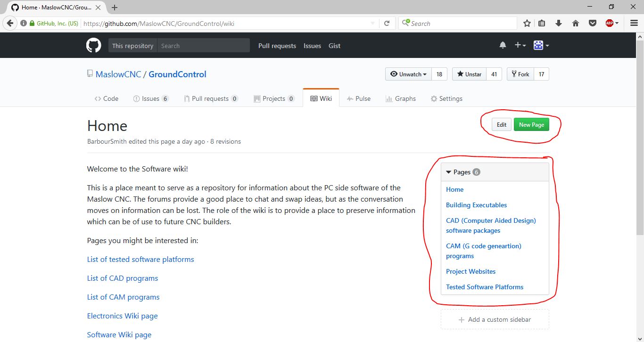Click the BarbourSmith author name

point(107,141)
